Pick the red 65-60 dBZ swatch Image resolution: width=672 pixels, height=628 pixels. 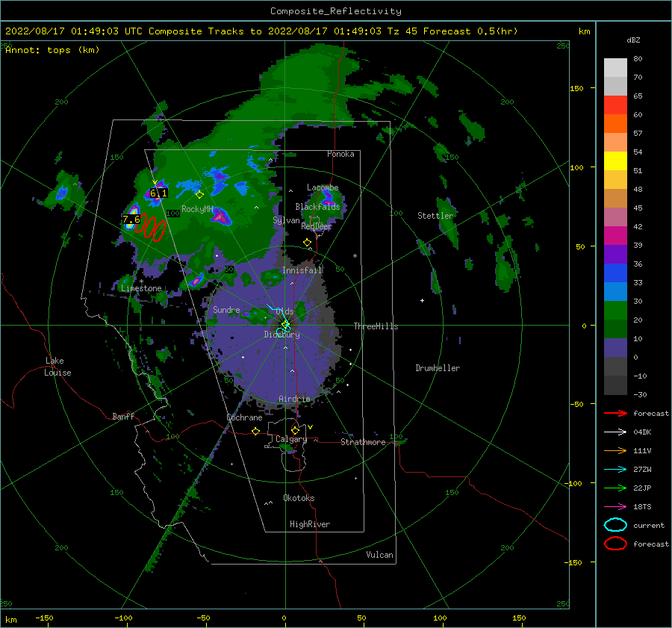click(x=615, y=105)
